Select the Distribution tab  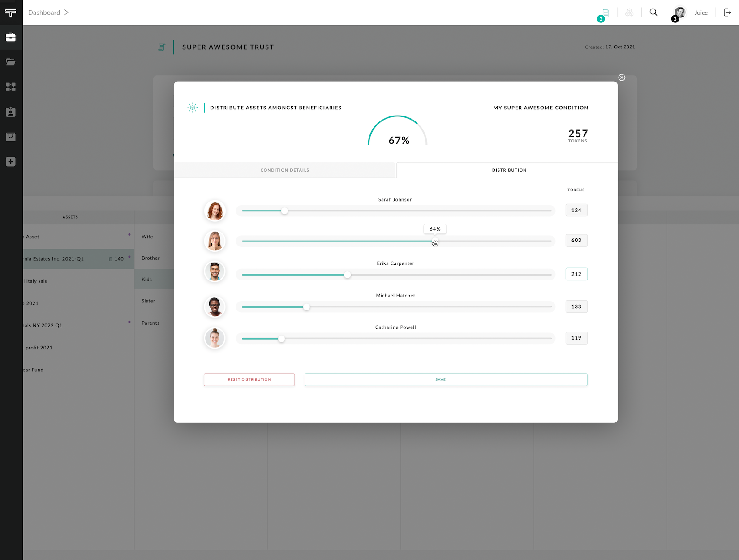[x=509, y=170]
